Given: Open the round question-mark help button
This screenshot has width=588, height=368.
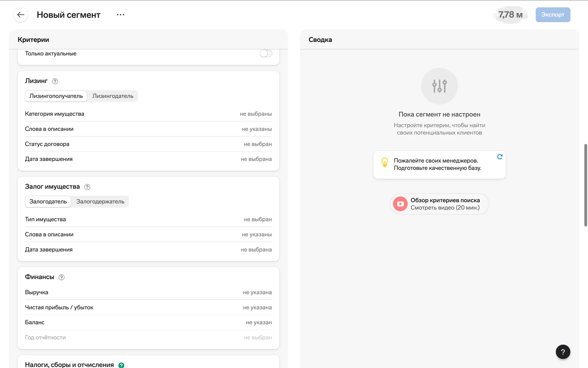Looking at the screenshot, I should (x=563, y=352).
